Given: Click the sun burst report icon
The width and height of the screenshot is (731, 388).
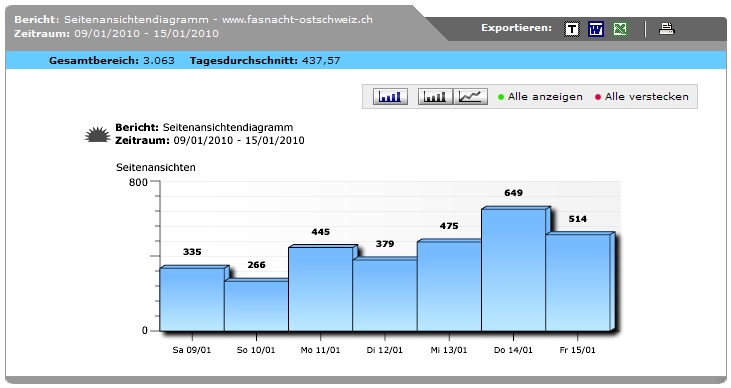Looking at the screenshot, I should click(97, 135).
